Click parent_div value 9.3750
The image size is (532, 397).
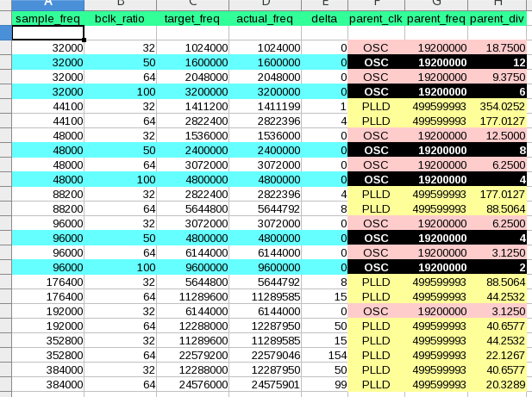497,78
